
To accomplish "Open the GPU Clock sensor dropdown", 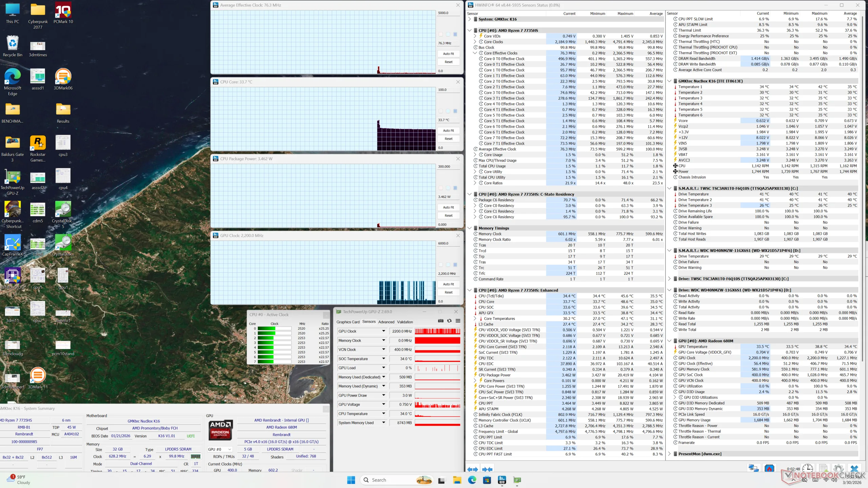I will coord(383,331).
